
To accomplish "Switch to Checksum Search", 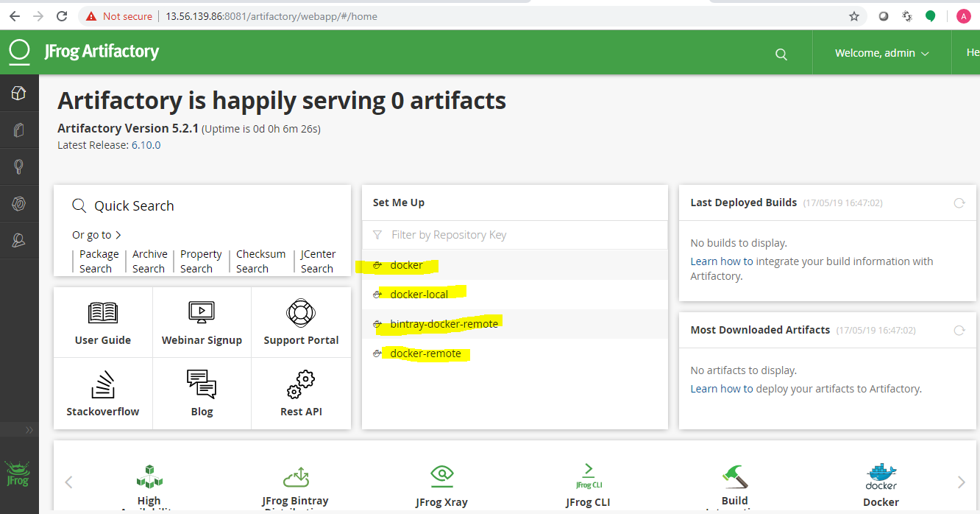I will point(260,261).
